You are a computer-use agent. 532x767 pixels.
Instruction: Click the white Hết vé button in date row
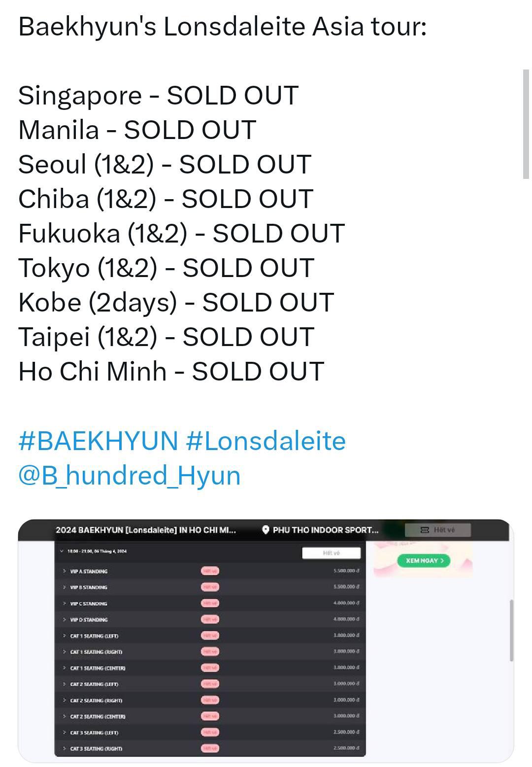click(x=331, y=553)
